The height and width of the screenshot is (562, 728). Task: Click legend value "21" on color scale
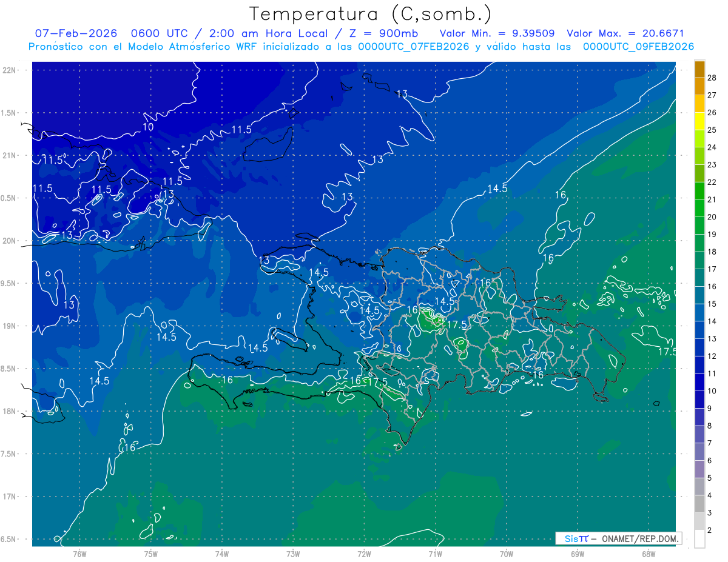coord(712,199)
